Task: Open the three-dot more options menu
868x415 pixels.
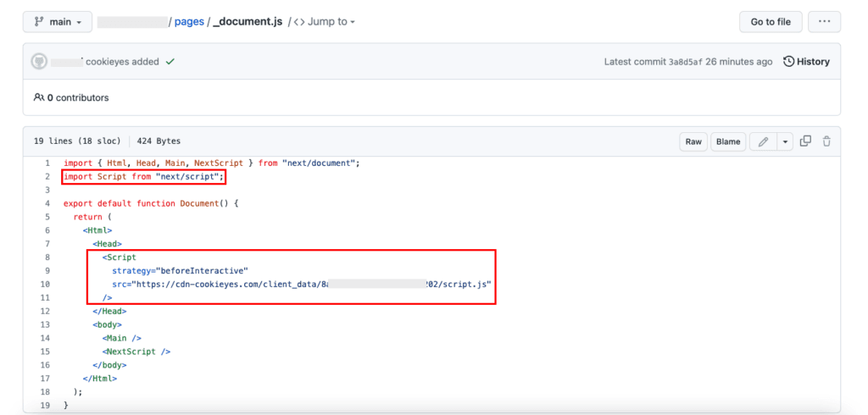Action: [824, 22]
